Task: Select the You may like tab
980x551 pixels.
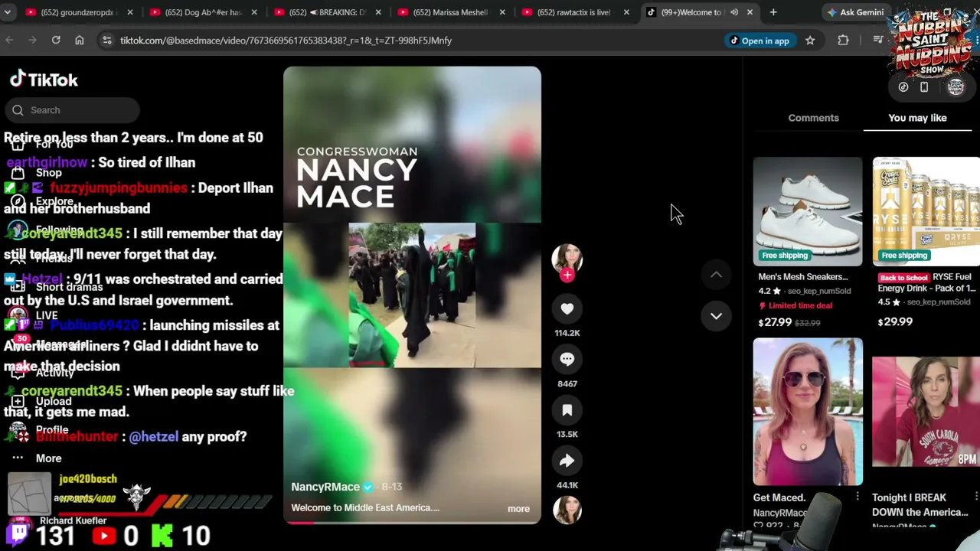Action: click(x=917, y=118)
